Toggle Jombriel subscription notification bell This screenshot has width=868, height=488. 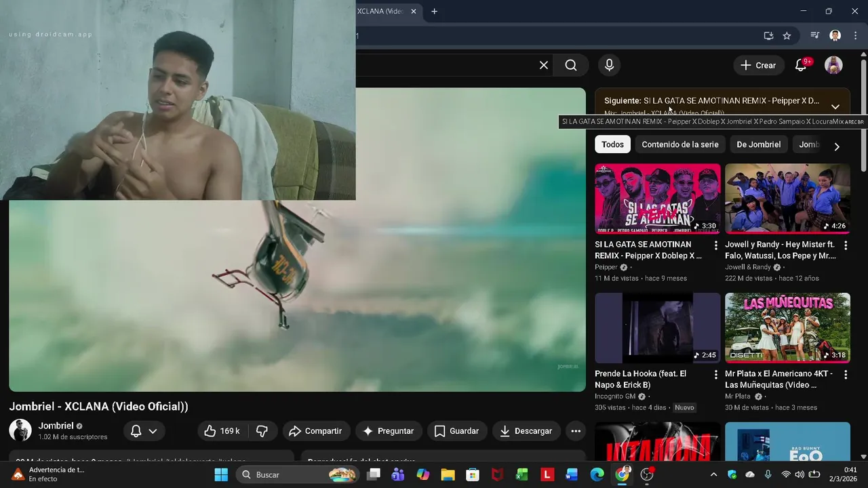click(x=144, y=431)
